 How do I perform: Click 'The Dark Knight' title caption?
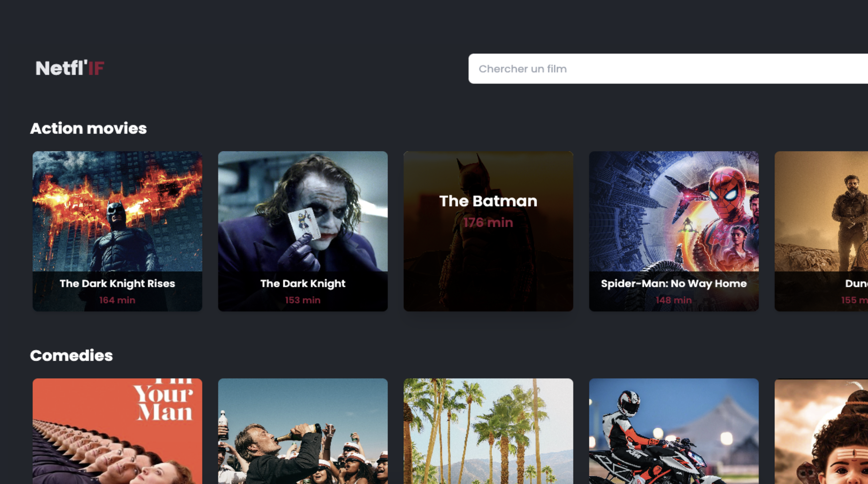pyautogui.click(x=302, y=284)
